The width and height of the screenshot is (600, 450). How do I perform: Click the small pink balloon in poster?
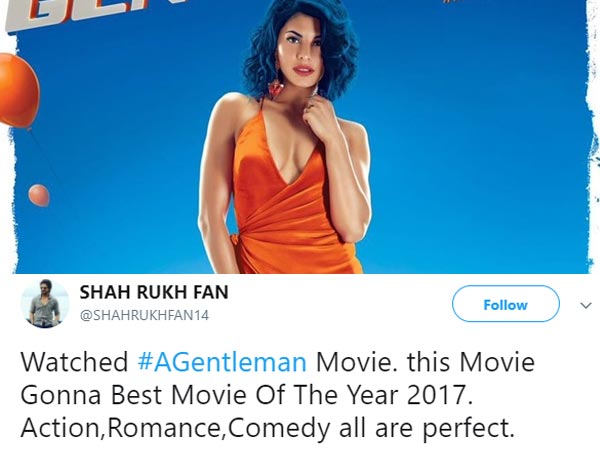(x=39, y=195)
